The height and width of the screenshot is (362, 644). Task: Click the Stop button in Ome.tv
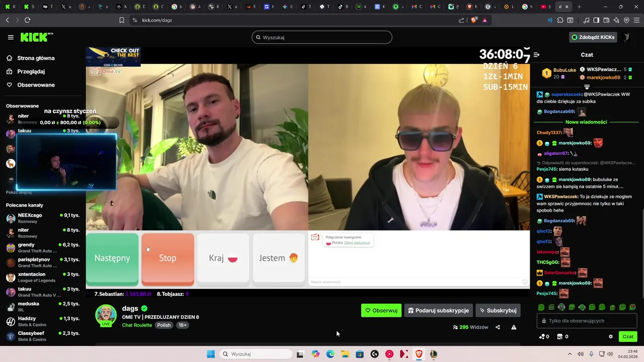(x=168, y=258)
